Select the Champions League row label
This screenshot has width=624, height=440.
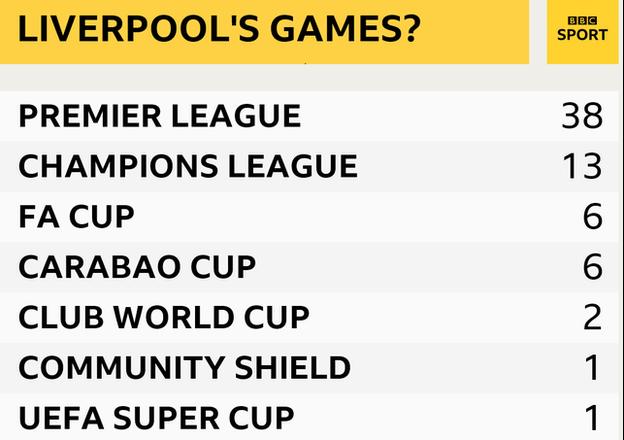pos(188,166)
